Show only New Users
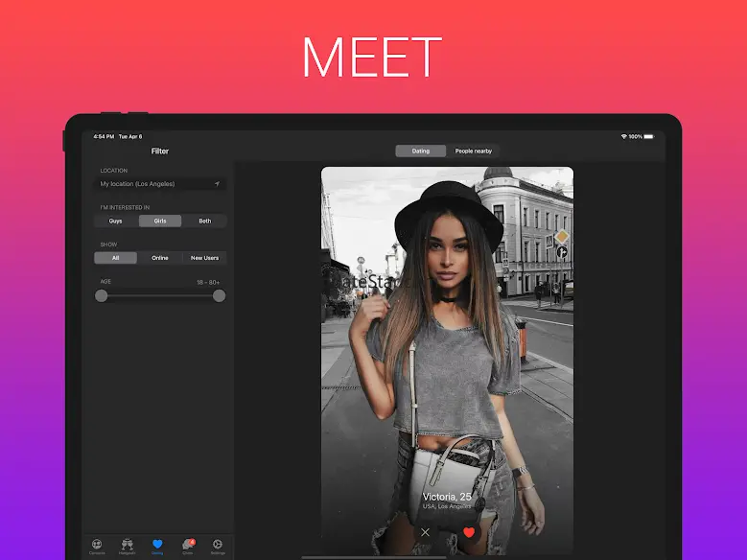Screen dimensions: 747x560 pyautogui.click(x=204, y=258)
